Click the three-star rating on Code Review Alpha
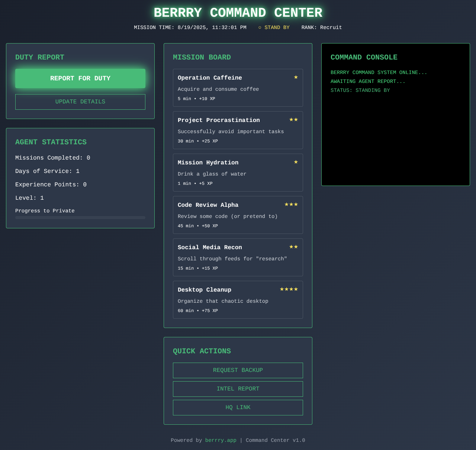This screenshot has height=450, width=476. (290, 204)
